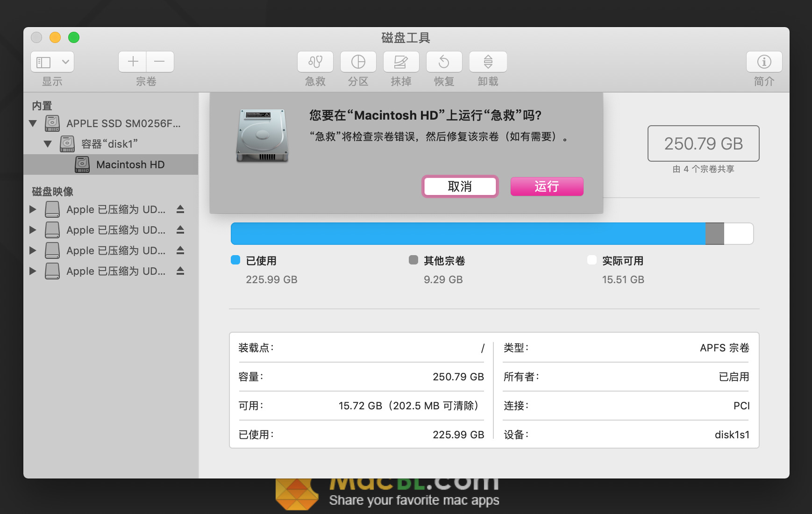812x514 pixels.
Task: Add a volume with the plus button
Action: point(133,62)
